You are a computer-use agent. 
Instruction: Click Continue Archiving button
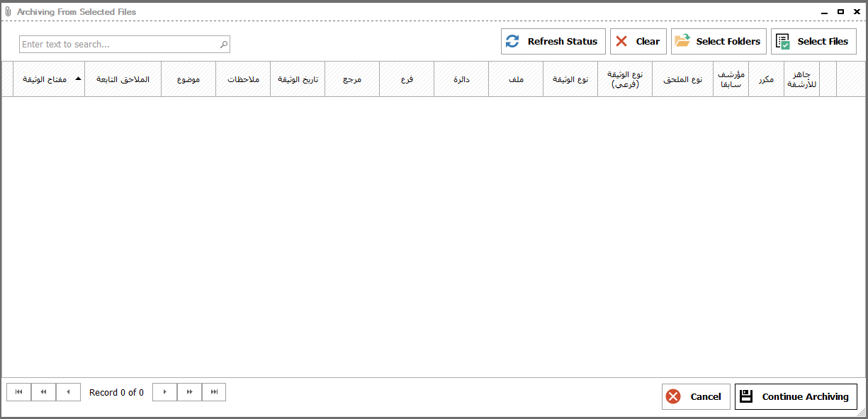[796, 396]
